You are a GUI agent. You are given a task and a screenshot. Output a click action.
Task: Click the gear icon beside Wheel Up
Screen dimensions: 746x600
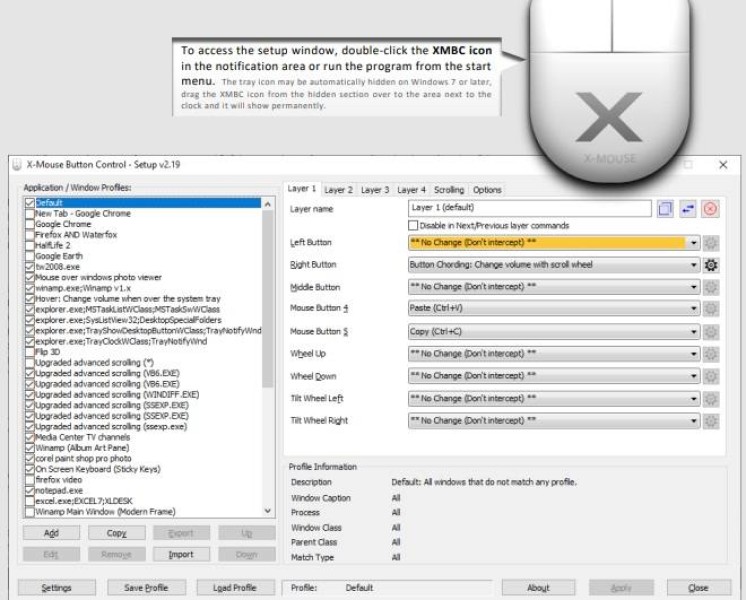711,354
